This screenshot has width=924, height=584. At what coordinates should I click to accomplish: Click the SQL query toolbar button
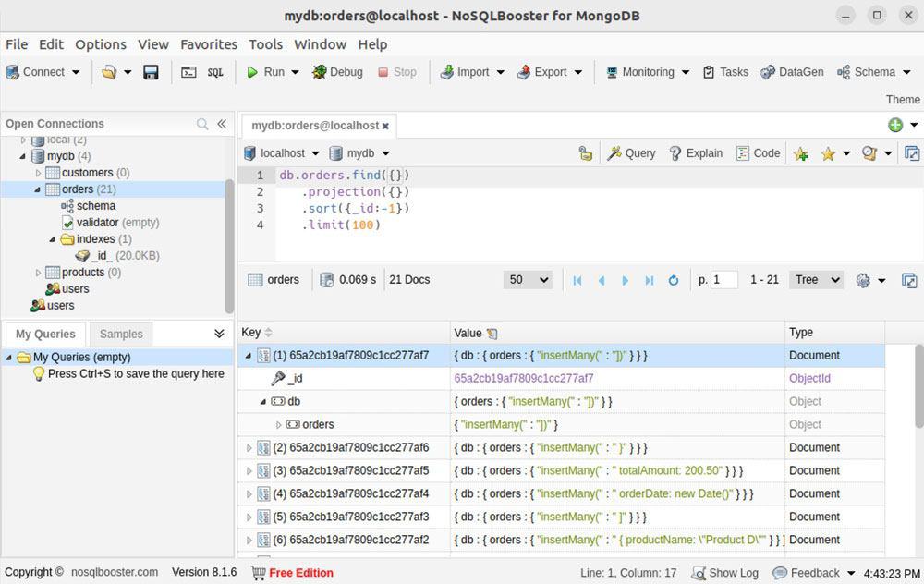[x=215, y=72]
